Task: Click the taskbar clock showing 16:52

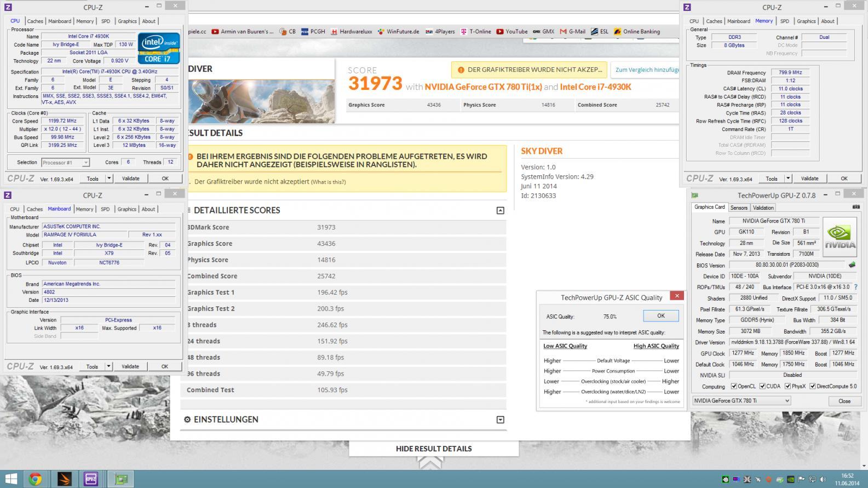Action: pyautogui.click(x=847, y=476)
